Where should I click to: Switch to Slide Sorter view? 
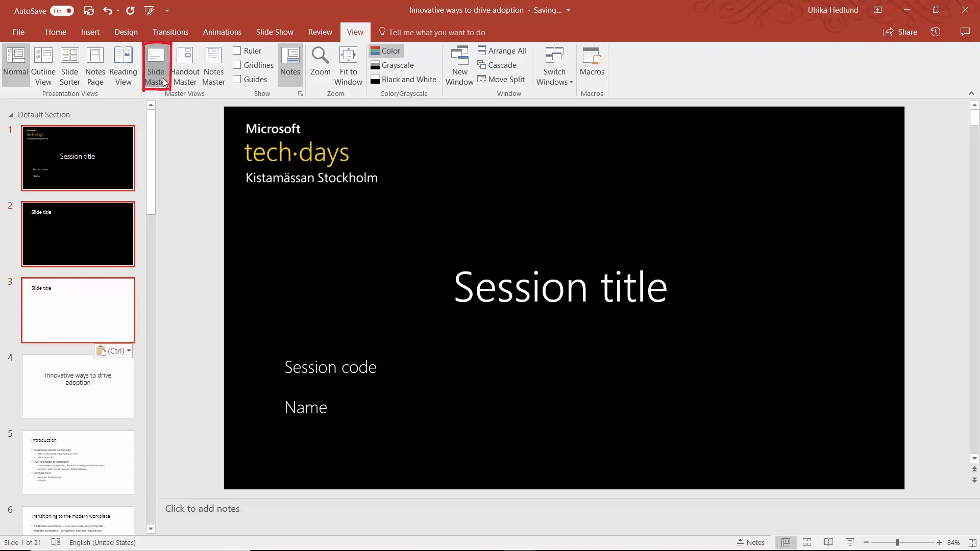tap(70, 65)
